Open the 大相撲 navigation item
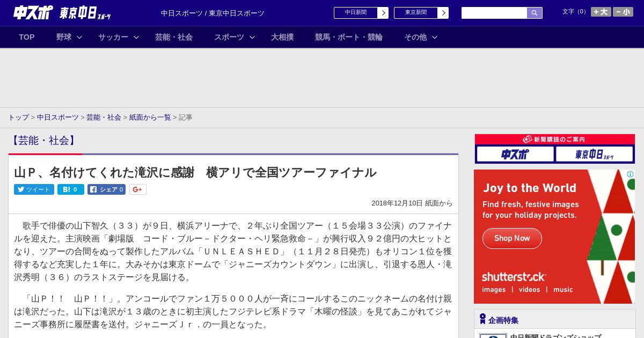Screen dimensions: 644x338 [282, 37]
